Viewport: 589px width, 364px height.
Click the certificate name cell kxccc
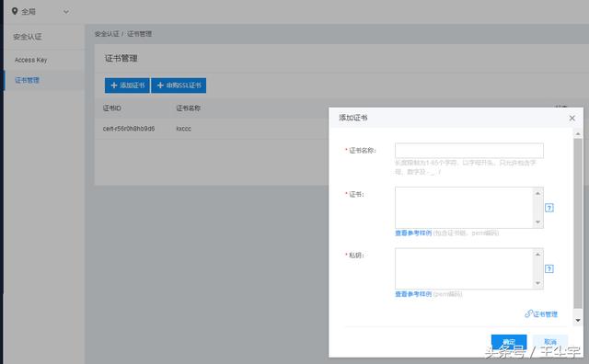pyautogui.click(x=184, y=129)
